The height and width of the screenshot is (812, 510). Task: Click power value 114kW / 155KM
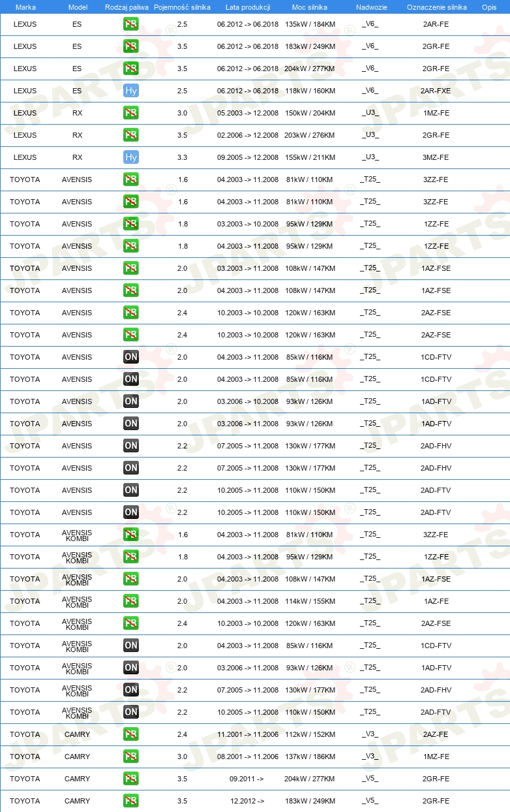click(x=310, y=601)
